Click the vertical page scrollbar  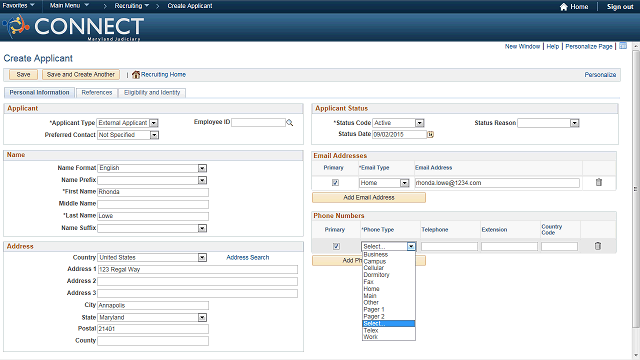[636, 188]
